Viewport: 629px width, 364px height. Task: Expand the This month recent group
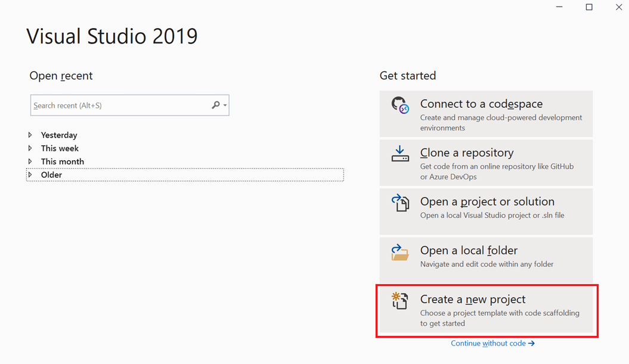30,161
